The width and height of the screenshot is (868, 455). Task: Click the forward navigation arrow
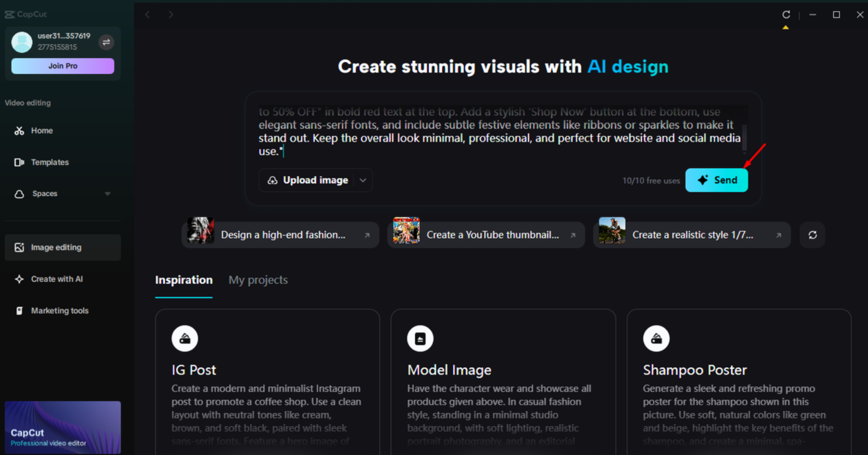[x=171, y=14]
